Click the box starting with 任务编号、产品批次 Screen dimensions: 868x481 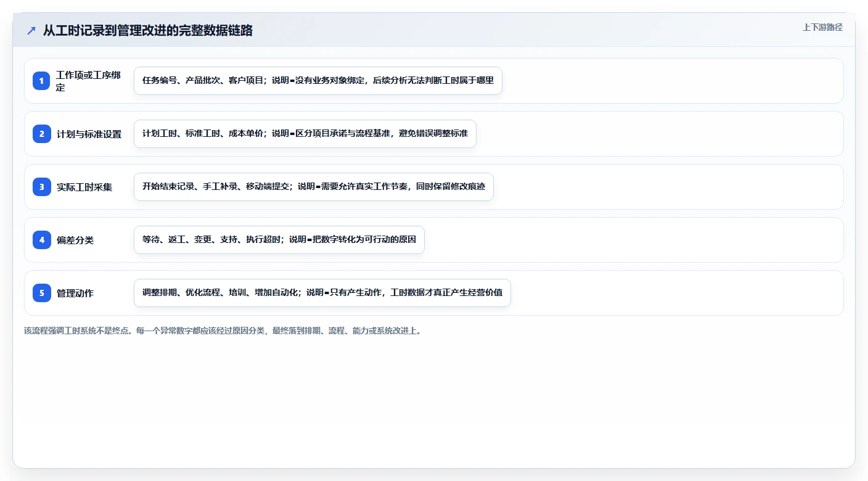point(318,81)
